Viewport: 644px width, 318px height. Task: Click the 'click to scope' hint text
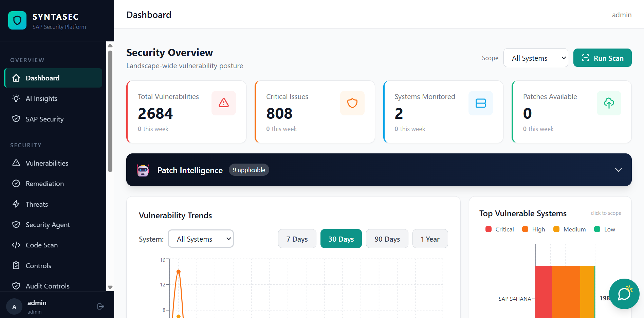click(606, 213)
